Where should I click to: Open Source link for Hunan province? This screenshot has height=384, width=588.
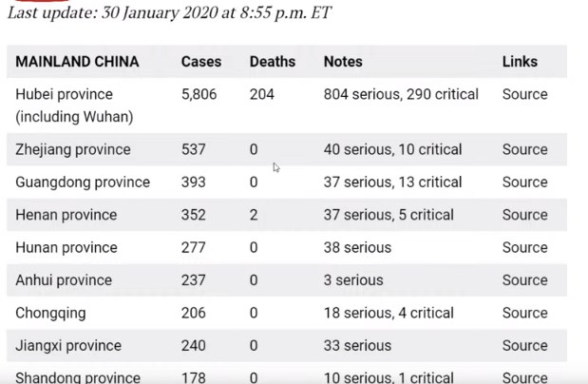524,247
